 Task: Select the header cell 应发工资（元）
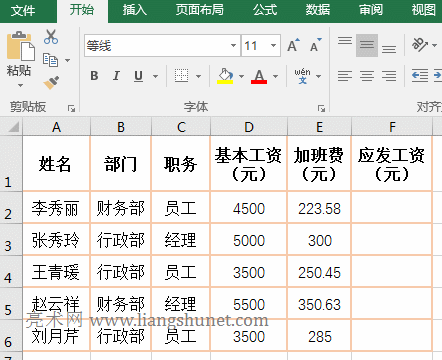(392, 164)
